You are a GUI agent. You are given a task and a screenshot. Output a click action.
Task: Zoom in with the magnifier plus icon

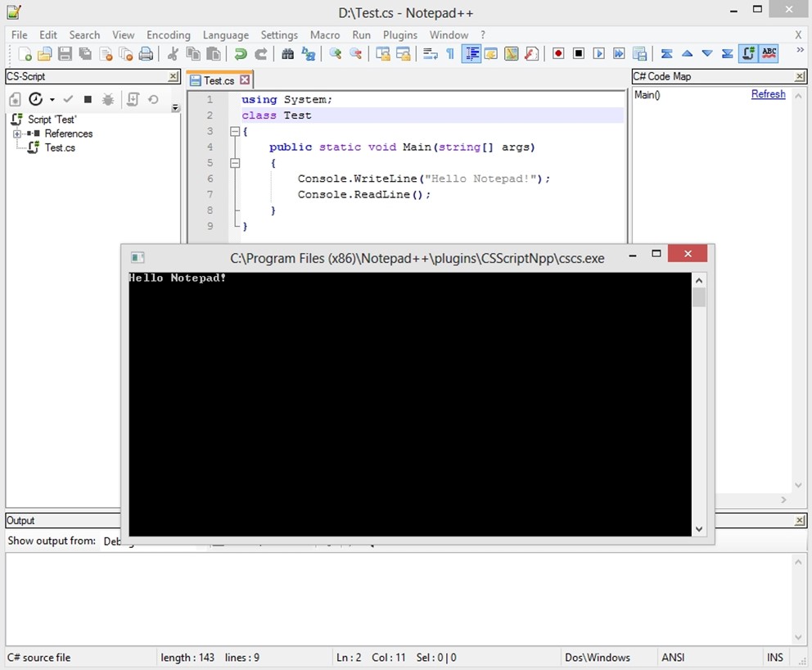(x=335, y=54)
